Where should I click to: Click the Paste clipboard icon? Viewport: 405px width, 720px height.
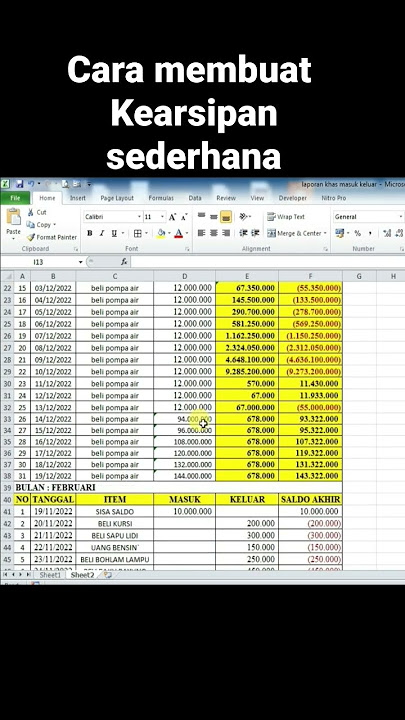(x=13, y=217)
